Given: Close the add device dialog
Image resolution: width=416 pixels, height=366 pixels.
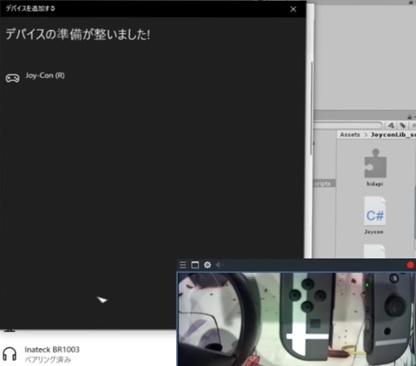Looking at the screenshot, I should (x=293, y=9).
